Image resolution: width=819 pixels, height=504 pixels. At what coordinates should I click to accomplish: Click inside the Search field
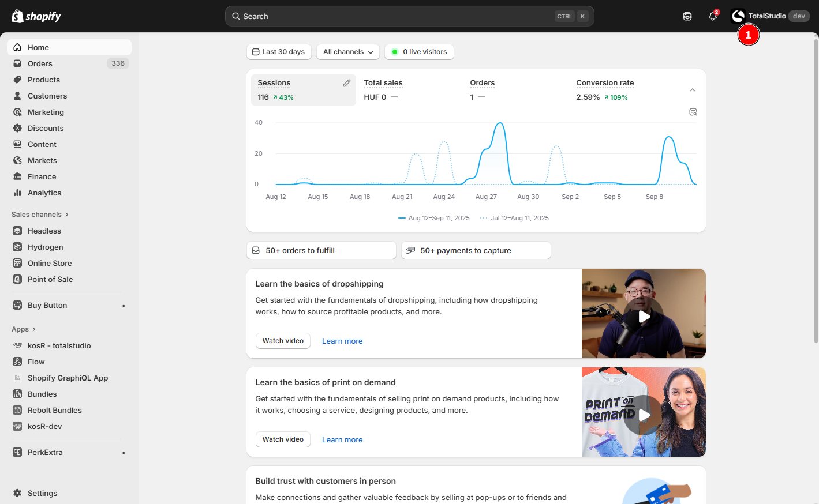click(x=409, y=16)
